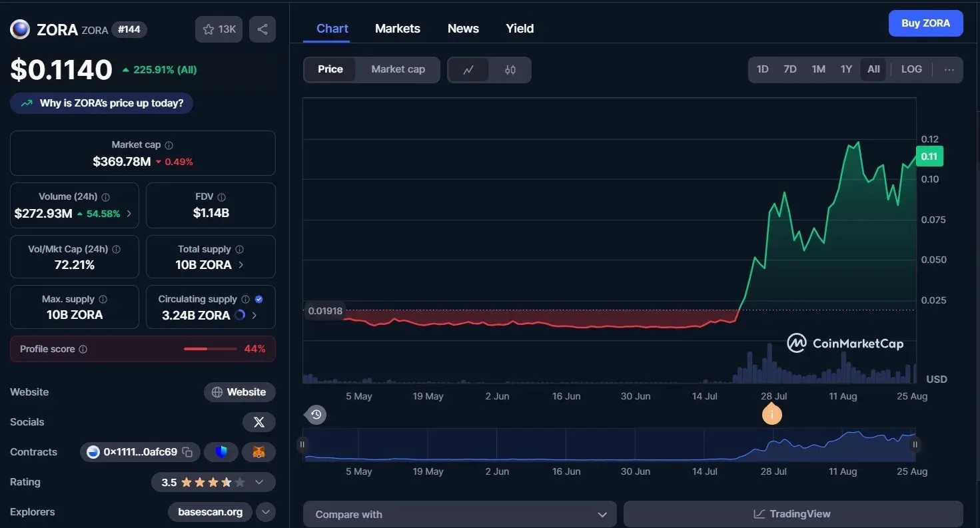Click the 0.11 current price label

(x=929, y=156)
